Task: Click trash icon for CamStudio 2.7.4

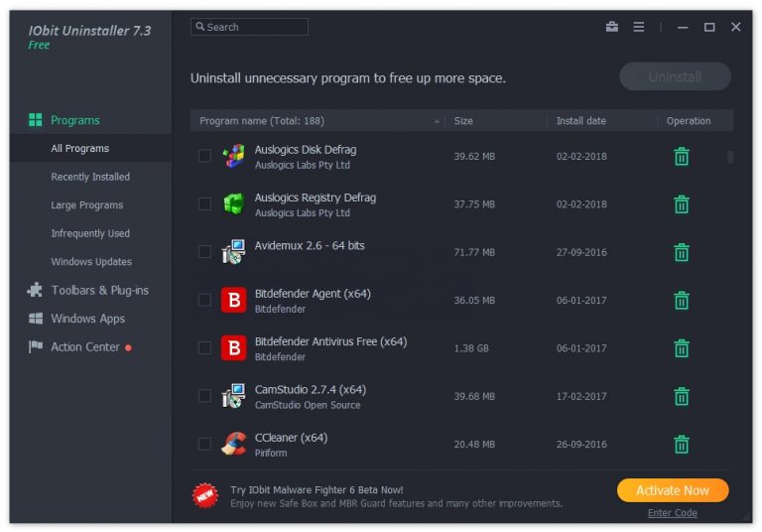Action: (x=682, y=396)
